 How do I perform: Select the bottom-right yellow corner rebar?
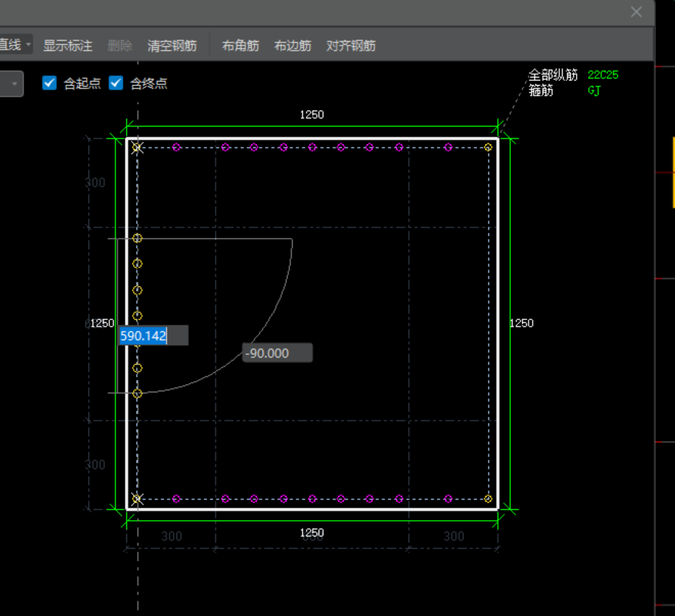[487, 499]
